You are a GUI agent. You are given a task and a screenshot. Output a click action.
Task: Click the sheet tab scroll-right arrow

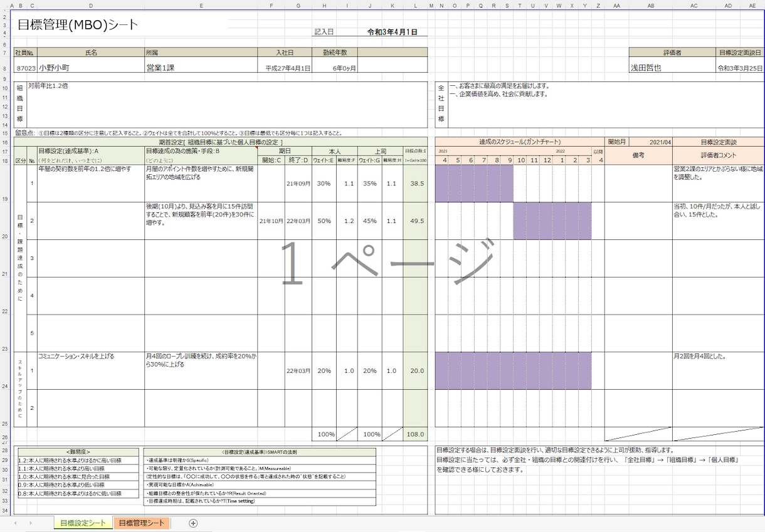pyautogui.click(x=30, y=523)
